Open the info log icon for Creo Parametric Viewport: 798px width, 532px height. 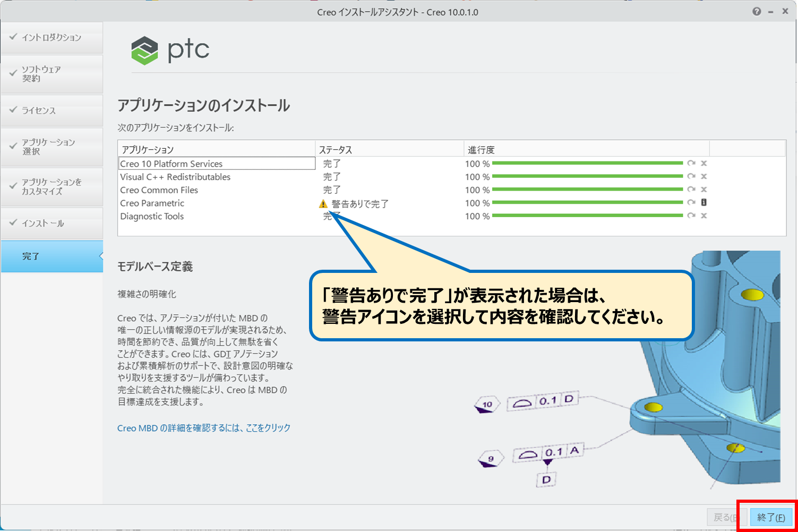coord(703,202)
